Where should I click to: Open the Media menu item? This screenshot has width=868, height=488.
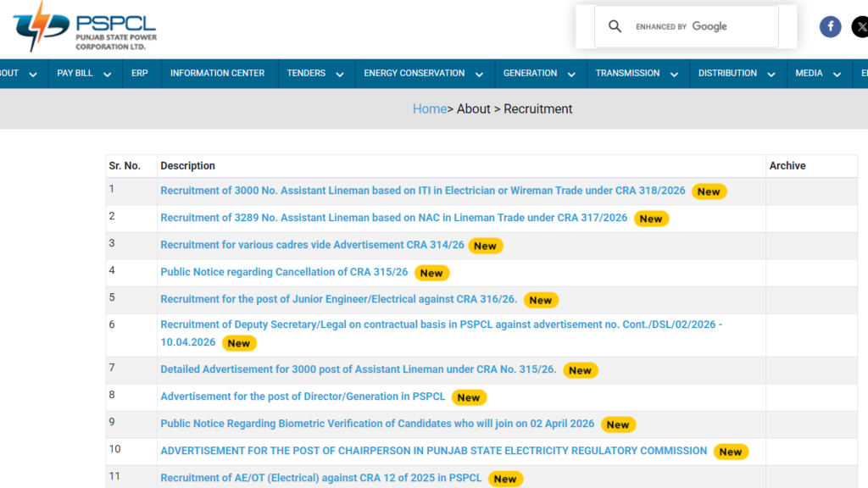click(x=809, y=73)
